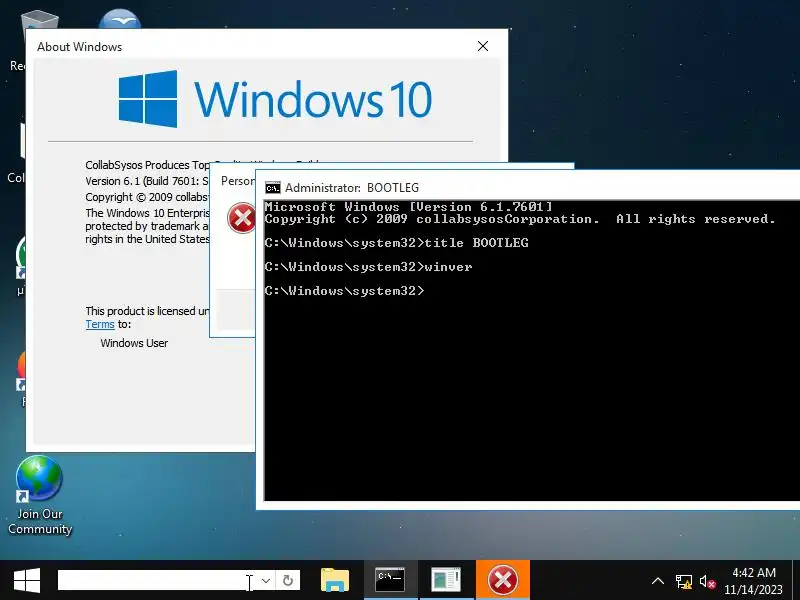Select the Command Prompt taskbar icon
The image size is (800, 600).
tap(390, 580)
